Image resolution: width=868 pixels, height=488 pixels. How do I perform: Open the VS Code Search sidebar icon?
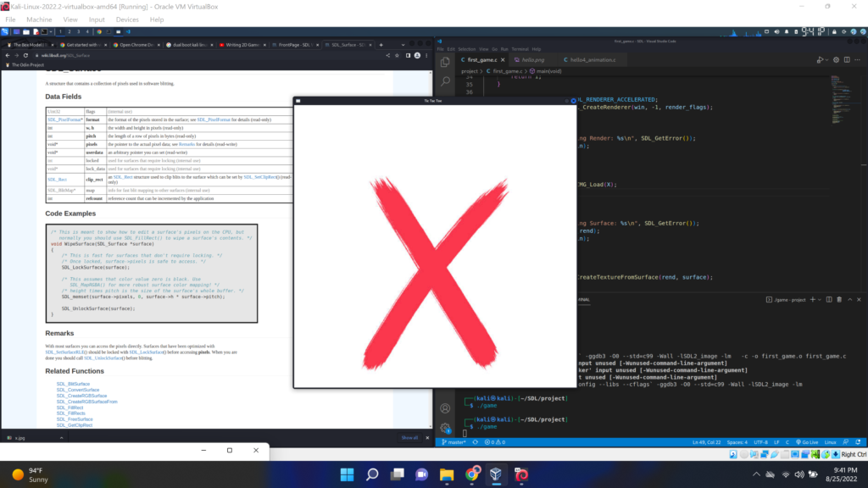(445, 82)
